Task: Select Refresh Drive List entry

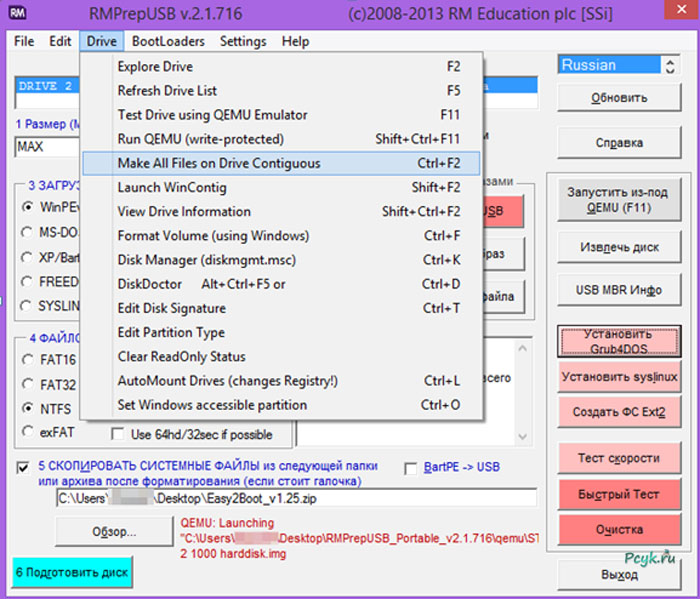Action: (281, 91)
